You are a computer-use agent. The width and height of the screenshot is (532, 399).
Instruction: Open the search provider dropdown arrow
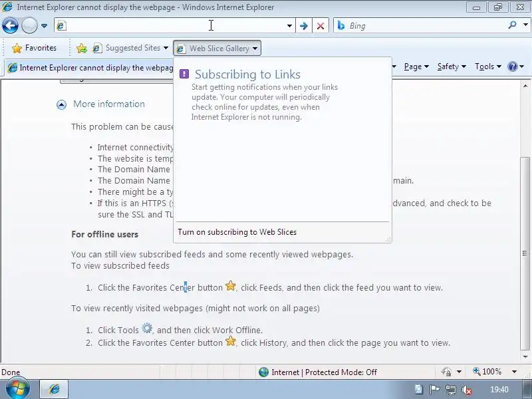pyautogui.click(x=525, y=25)
